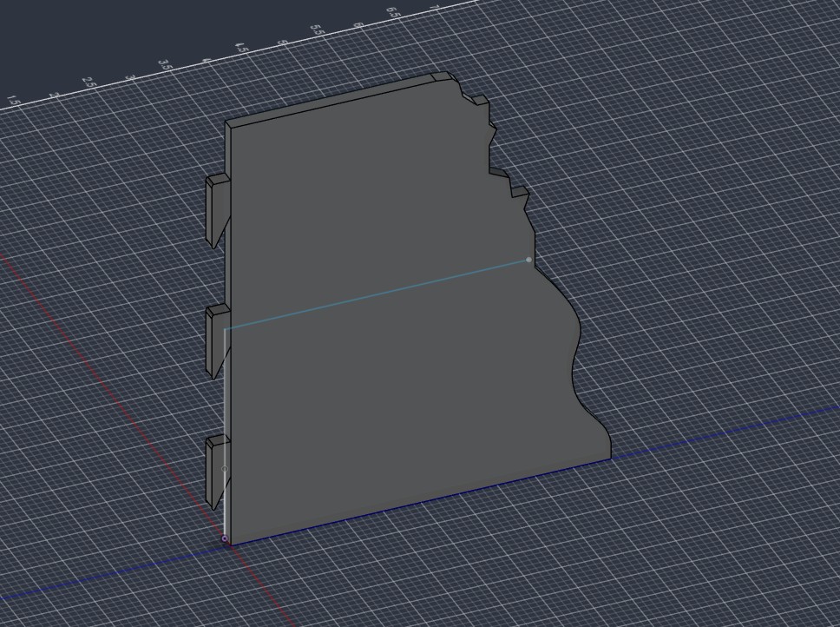Select the uppermost locking tab of the model
This screenshot has width=840, height=627.
coord(218,210)
